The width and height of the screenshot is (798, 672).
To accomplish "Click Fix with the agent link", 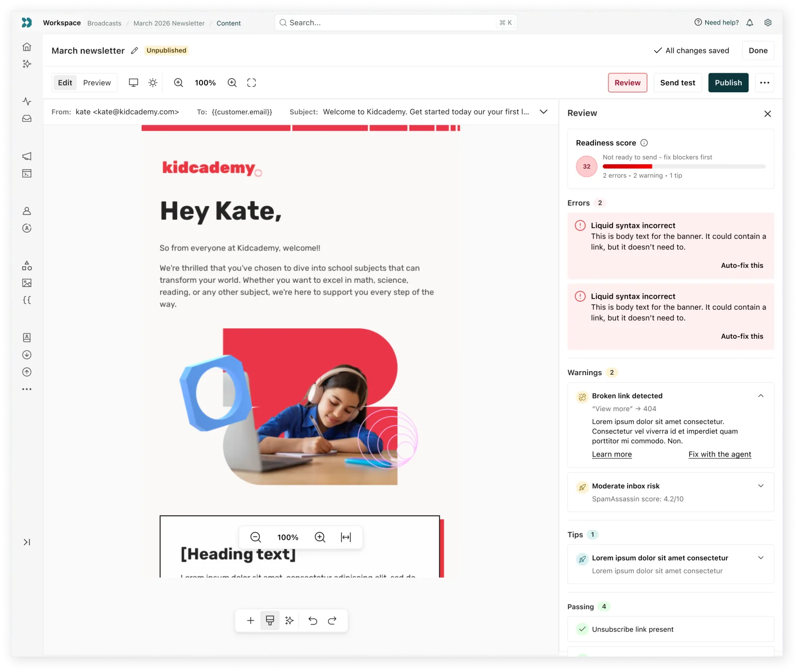I will 720,454.
